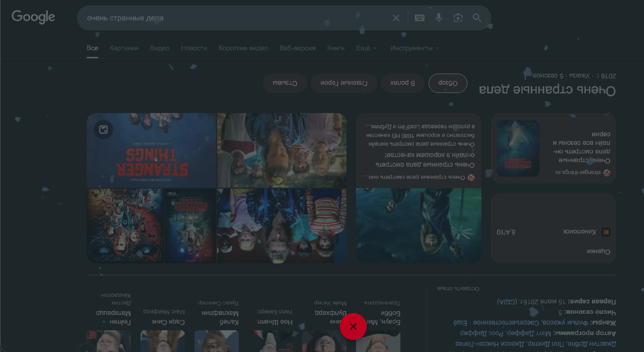644x352 pixels.
Task: Switch to the Видео tab
Action: (x=160, y=48)
